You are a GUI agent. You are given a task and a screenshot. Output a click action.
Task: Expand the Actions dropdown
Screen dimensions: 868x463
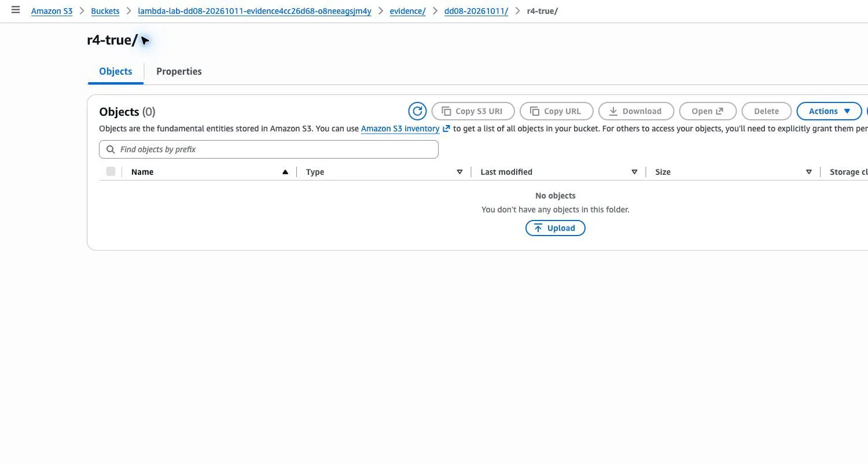tap(829, 111)
